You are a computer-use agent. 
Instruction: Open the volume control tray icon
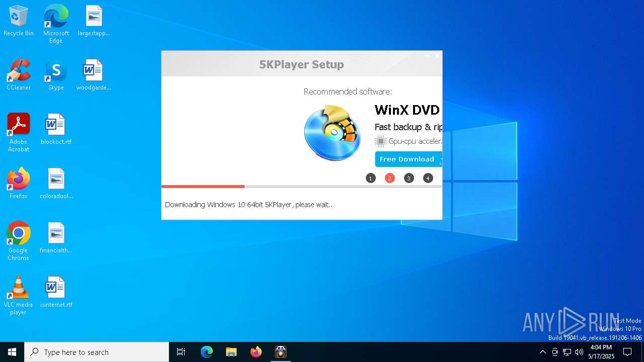click(x=579, y=352)
